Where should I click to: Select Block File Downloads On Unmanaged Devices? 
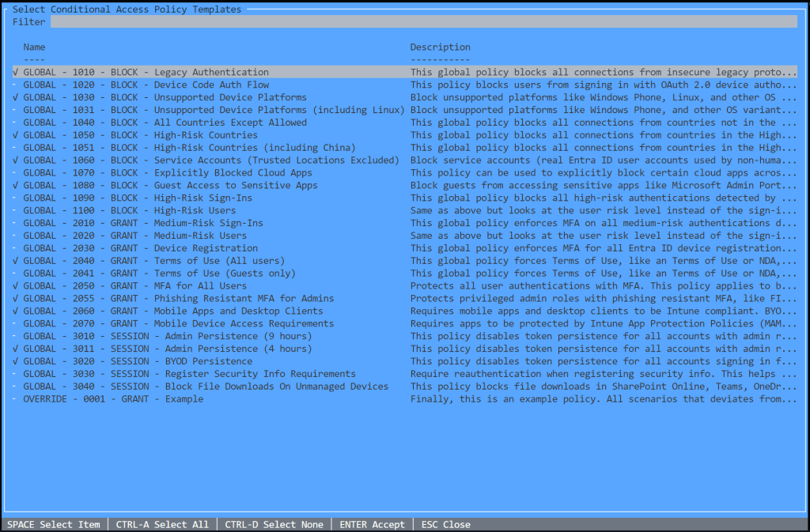click(x=206, y=387)
